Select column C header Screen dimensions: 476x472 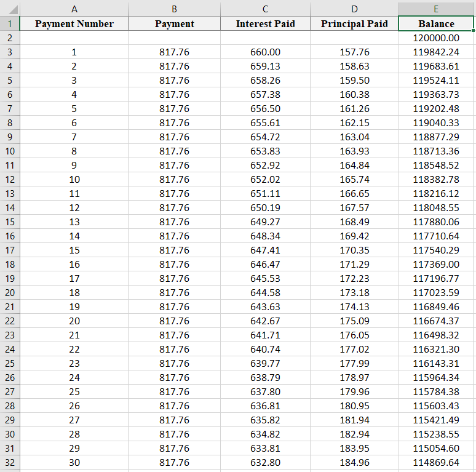click(x=265, y=9)
